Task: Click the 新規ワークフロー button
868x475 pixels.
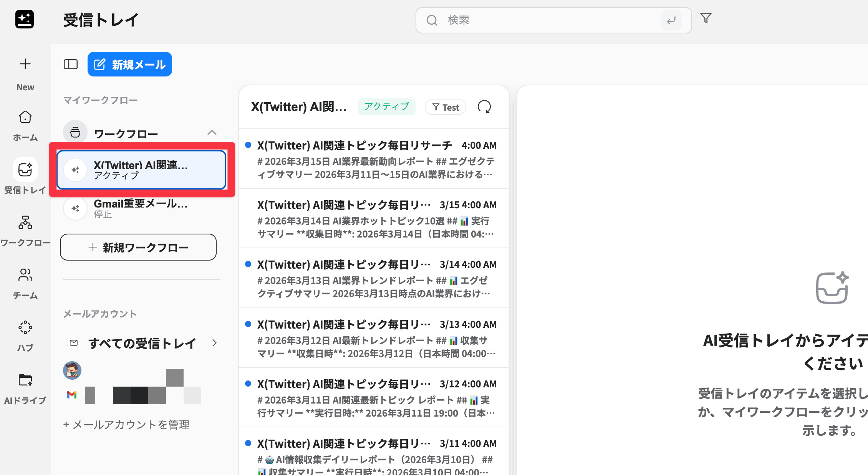Action: point(138,247)
